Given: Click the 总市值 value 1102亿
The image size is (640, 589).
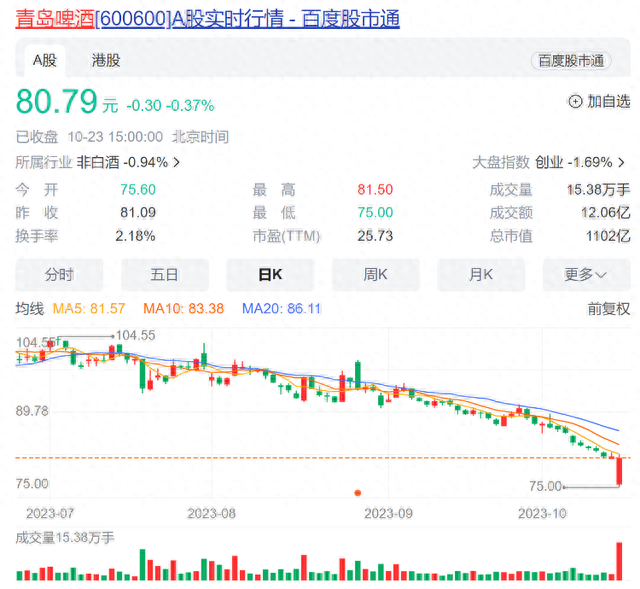Looking at the screenshot, I should pyautogui.click(x=608, y=236).
